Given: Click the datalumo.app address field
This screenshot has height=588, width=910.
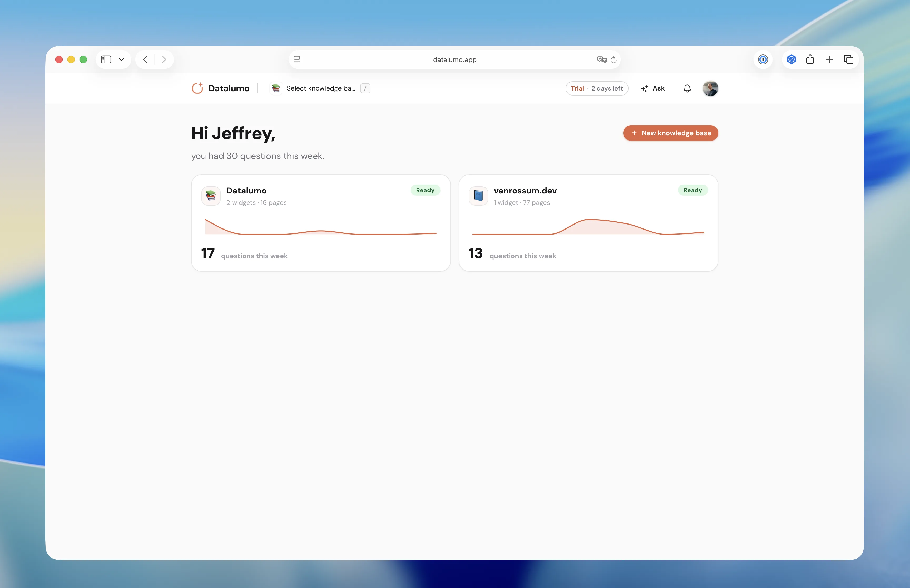Looking at the screenshot, I should [454, 59].
